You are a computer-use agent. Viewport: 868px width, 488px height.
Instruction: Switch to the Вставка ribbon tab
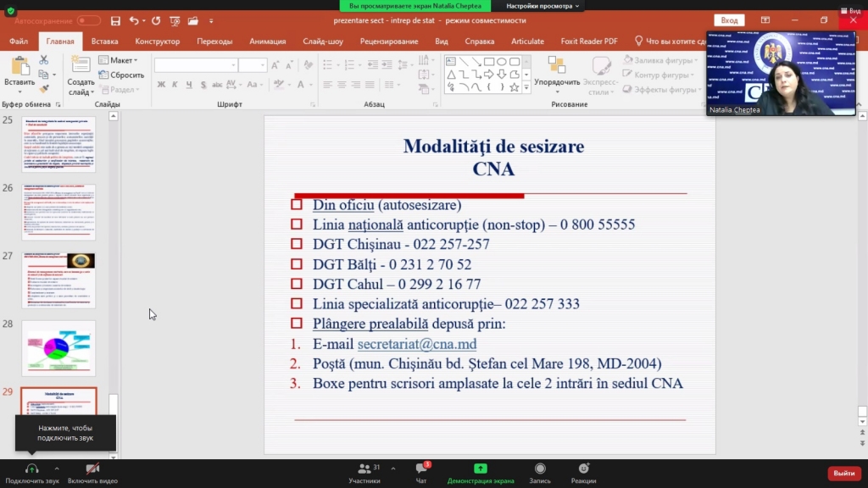104,41
